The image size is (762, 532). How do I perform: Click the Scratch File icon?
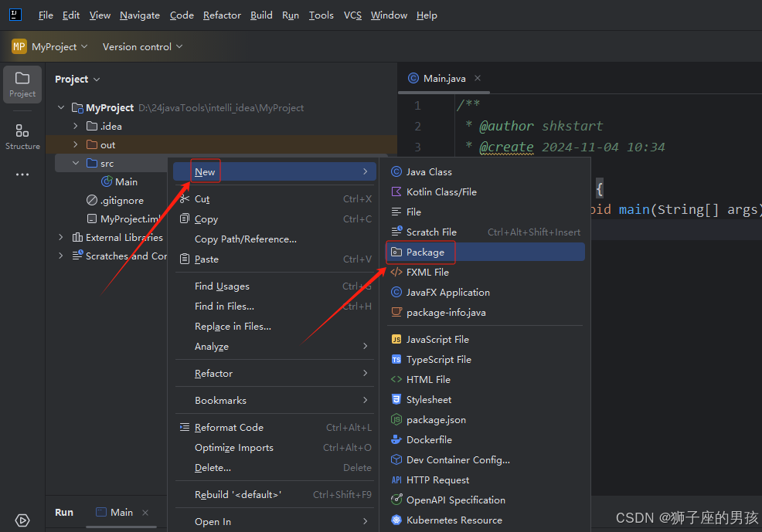click(396, 232)
